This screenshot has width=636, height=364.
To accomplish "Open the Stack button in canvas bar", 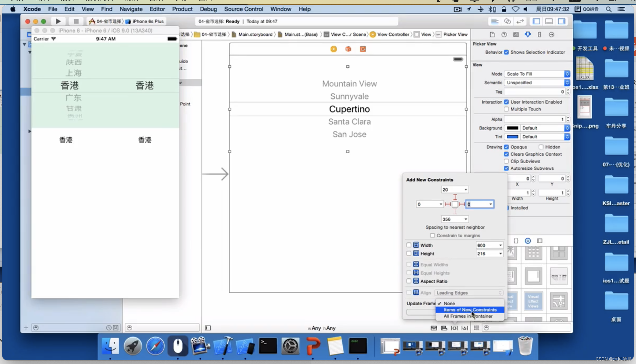I will pos(434,328).
